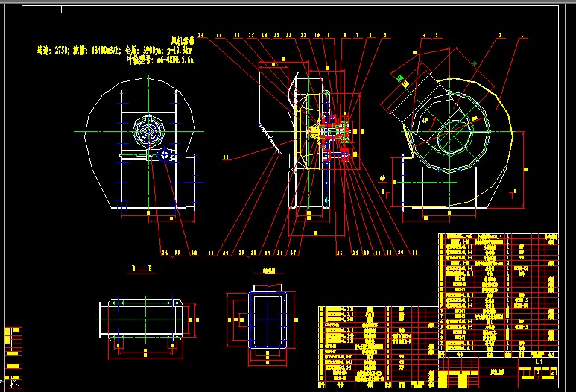Select the 风机参数 heading text
The height and width of the screenshot is (392, 576).
pos(183,40)
